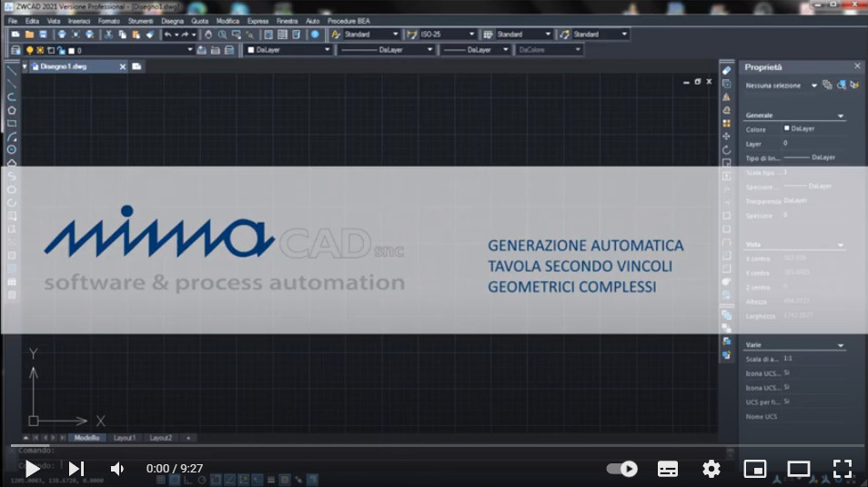Open help blue circle icon
This screenshot has width=868, height=487.
(x=315, y=35)
